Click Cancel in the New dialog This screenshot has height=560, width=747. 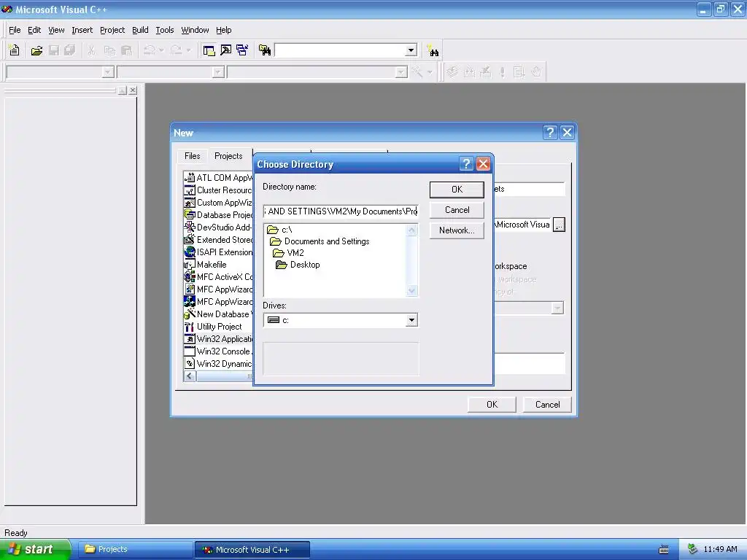pyautogui.click(x=547, y=404)
